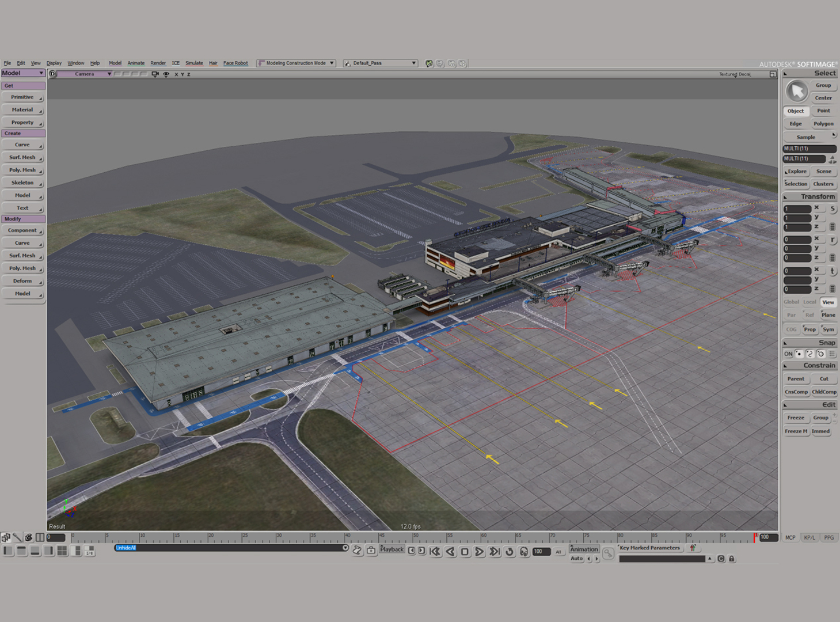This screenshot has height=622, width=840.
Task: Click the Freeze button
Action: [x=796, y=418]
